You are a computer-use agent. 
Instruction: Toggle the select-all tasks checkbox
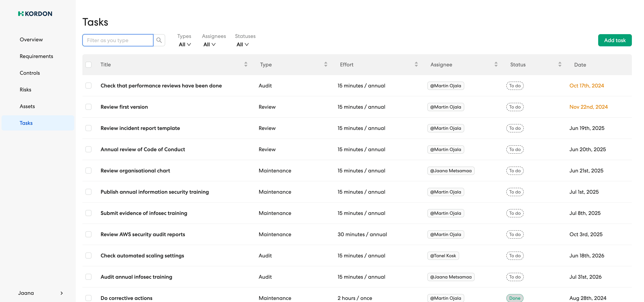pyautogui.click(x=88, y=65)
